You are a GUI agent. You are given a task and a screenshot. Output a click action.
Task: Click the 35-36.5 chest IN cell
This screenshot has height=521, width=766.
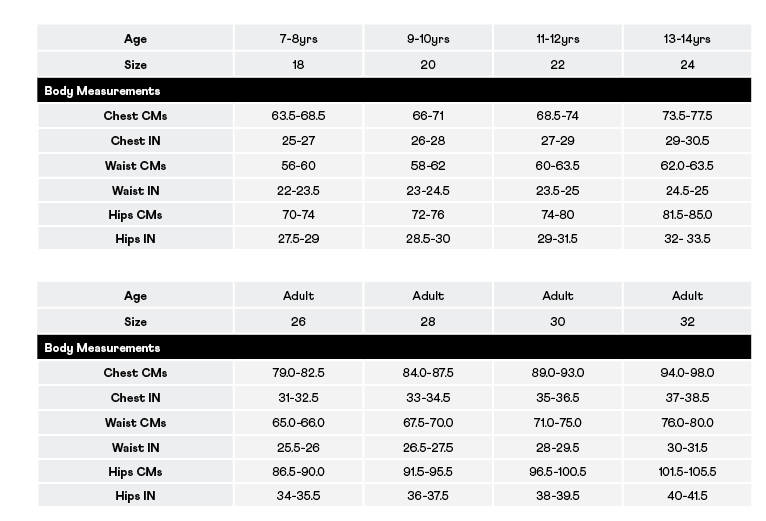click(x=558, y=398)
